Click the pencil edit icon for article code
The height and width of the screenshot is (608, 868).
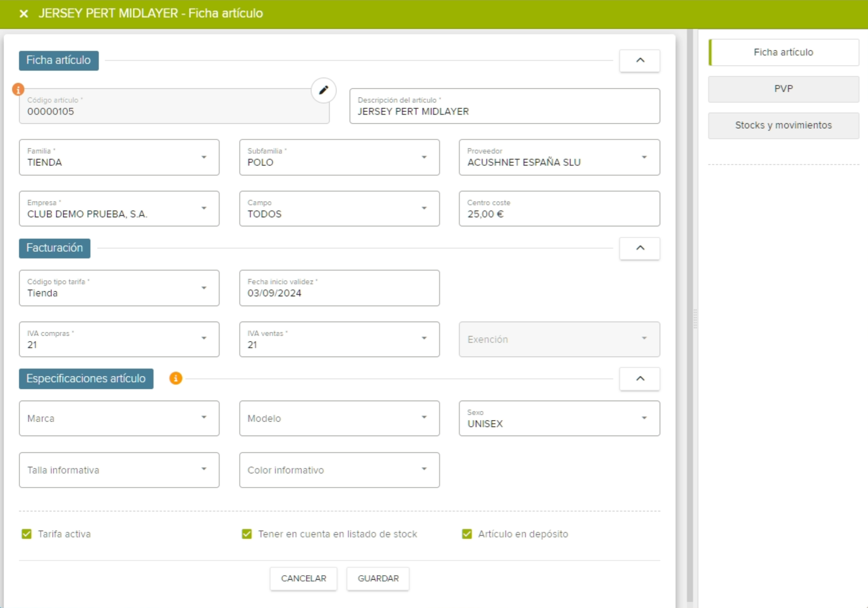[324, 90]
